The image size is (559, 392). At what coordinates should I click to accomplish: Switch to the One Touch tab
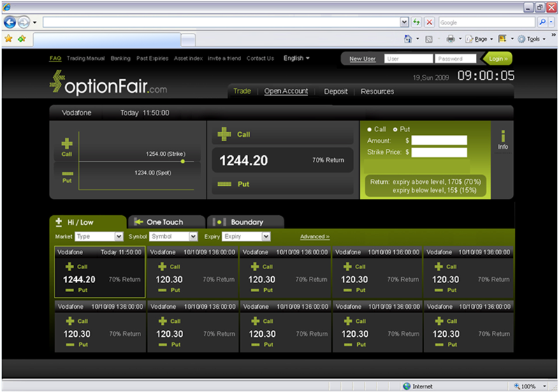click(x=166, y=222)
